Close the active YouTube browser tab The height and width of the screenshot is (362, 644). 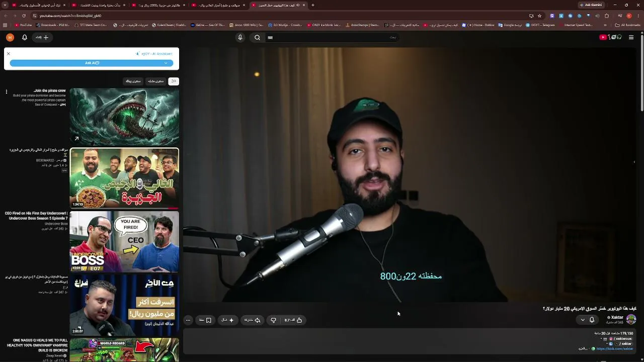coord(304,5)
